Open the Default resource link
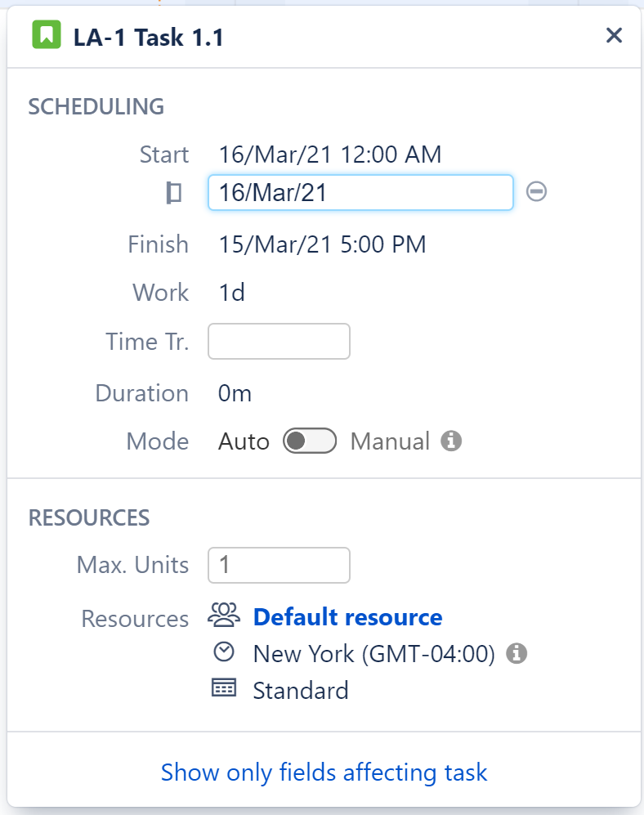The width and height of the screenshot is (644, 815). (x=347, y=616)
